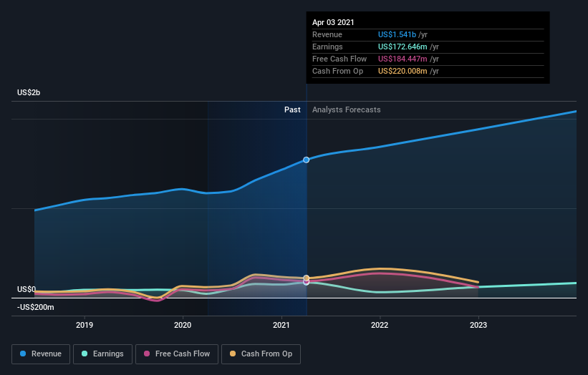The width and height of the screenshot is (588, 375).
Task: Click the Free Cash Flow label in tooltip
Action: [x=339, y=59]
